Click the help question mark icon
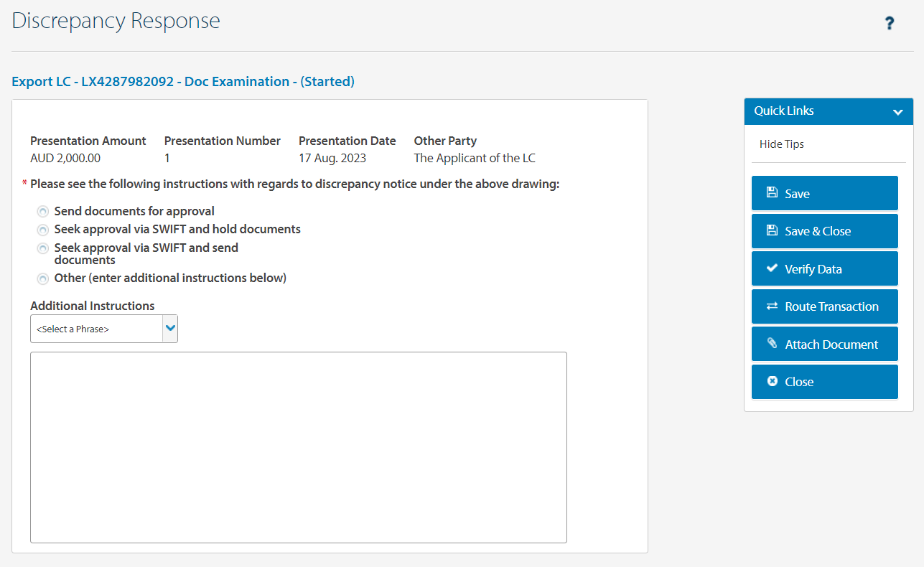 point(889,24)
